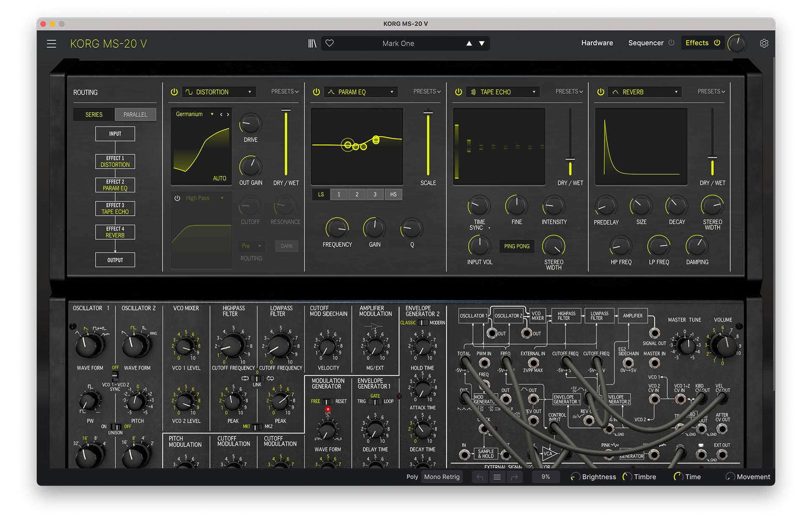Click the power icon next to Effects
Image resolution: width=812 pixels, height=520 pixels.
click(x=716, y=43)
